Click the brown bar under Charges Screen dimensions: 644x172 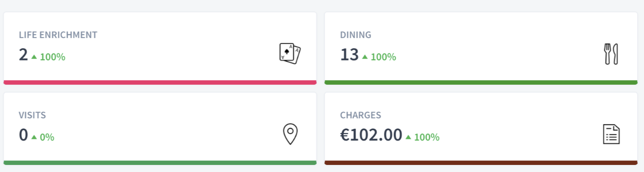(481, 162)
